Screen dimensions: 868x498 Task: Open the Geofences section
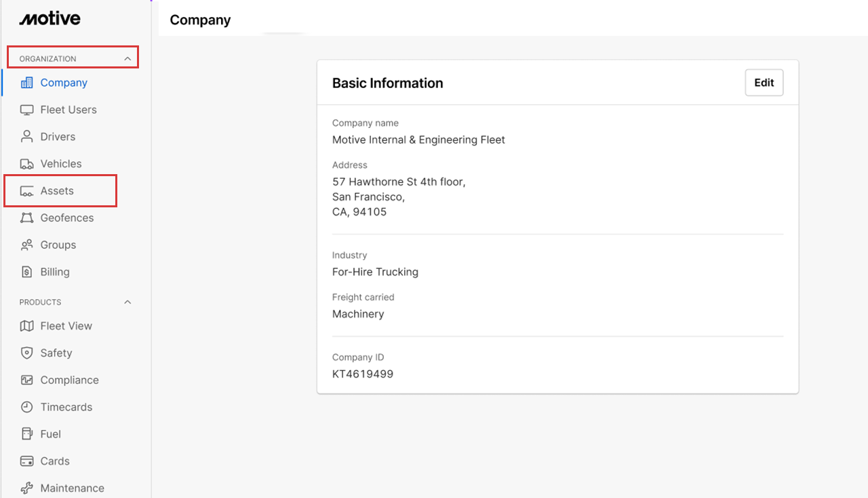coord(67,218)
